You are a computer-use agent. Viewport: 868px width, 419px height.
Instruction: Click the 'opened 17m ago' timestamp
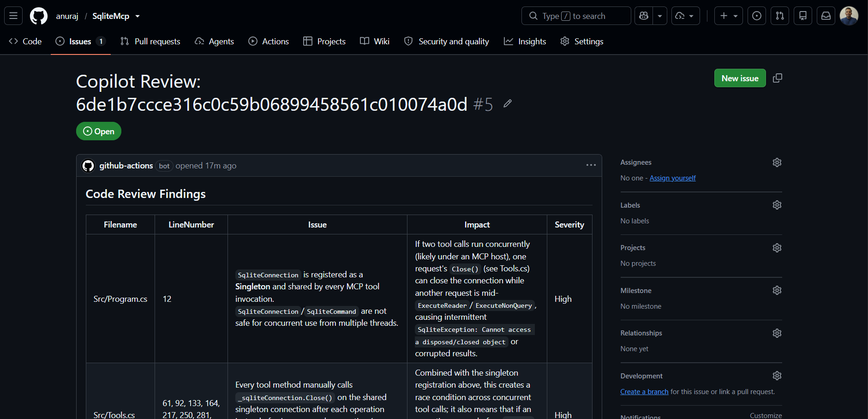coord(206,166)
